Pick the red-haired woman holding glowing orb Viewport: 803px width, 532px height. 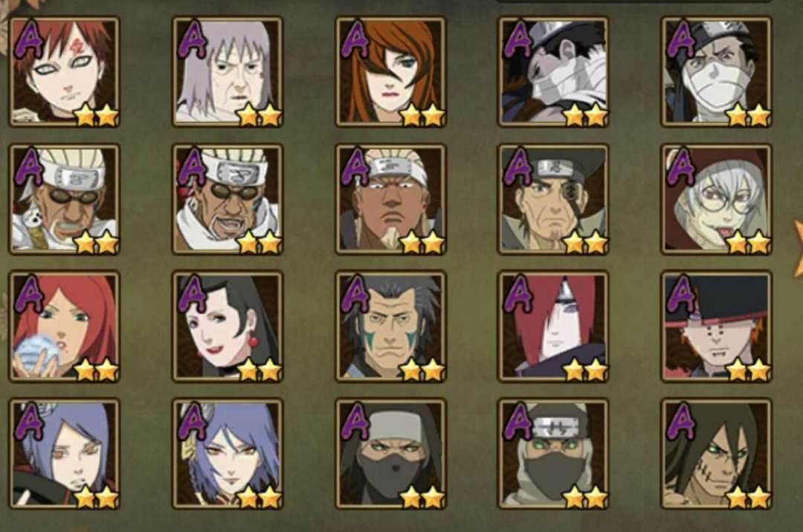click(65, 326)
